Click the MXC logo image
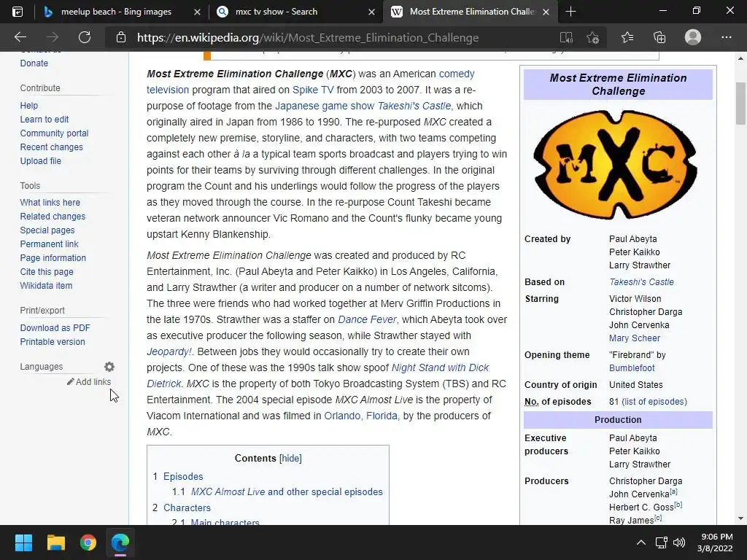 (616, 165)
